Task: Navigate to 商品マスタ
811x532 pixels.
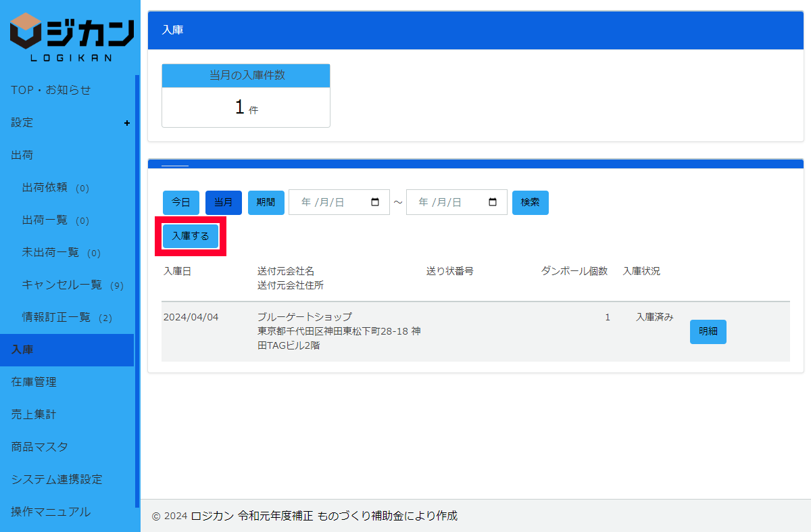Action: click(39, 447)
